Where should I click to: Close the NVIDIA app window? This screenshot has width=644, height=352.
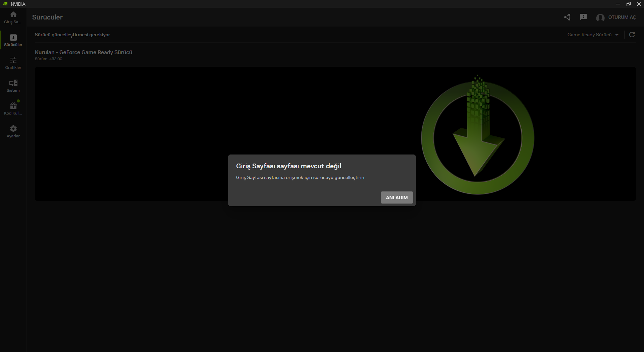[639, 4]
